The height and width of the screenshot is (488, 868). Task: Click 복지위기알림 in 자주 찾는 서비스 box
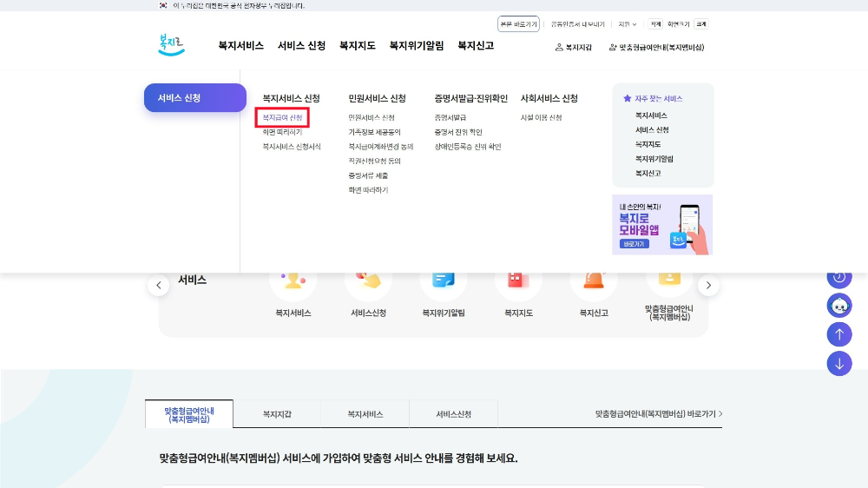(654, 158)
